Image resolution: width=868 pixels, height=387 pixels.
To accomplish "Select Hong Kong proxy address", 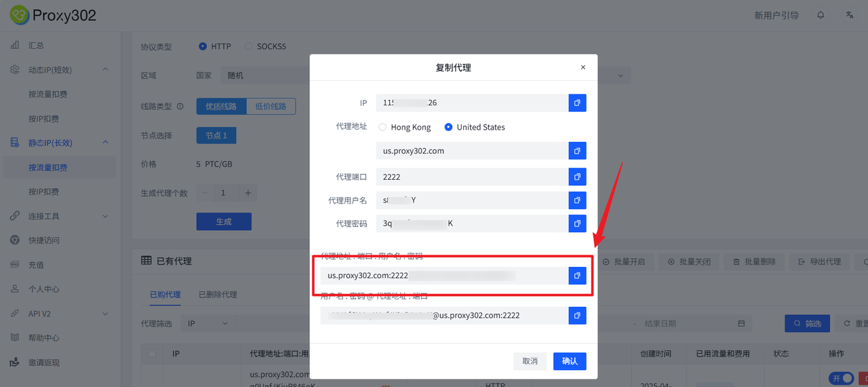I will (405, 127).
